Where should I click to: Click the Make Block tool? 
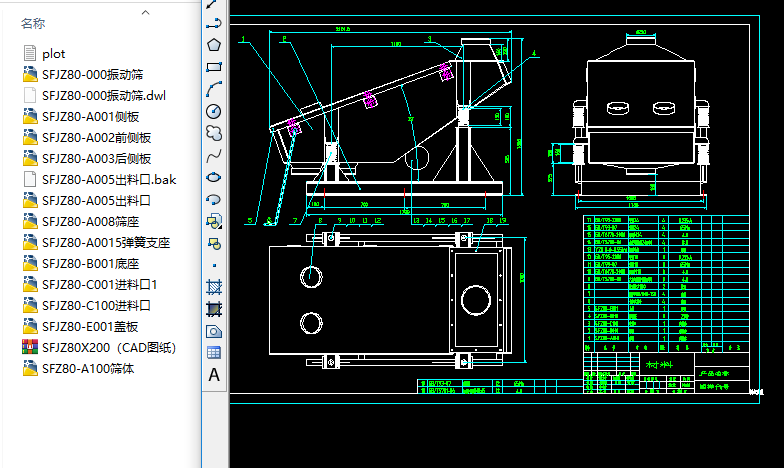[214, 244]
